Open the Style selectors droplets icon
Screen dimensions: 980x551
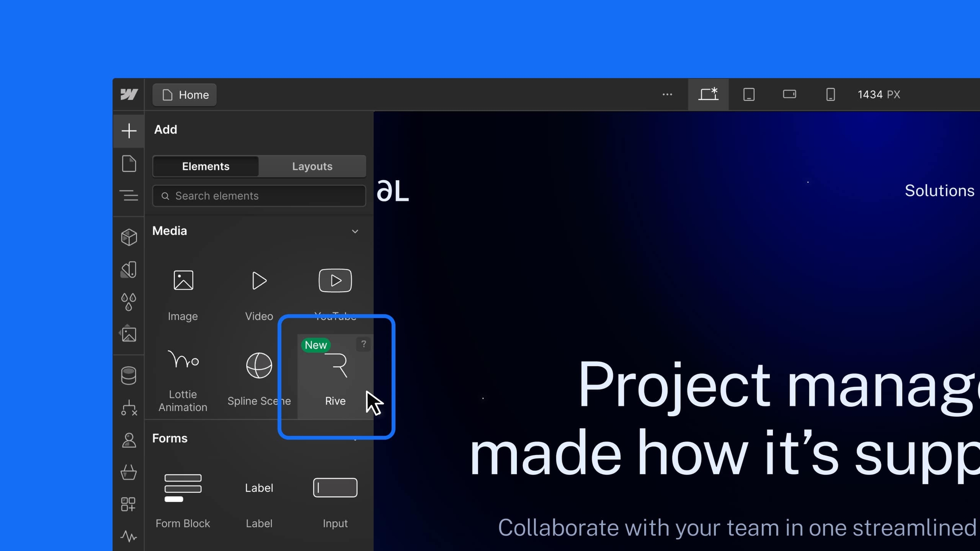coord(128,302)
